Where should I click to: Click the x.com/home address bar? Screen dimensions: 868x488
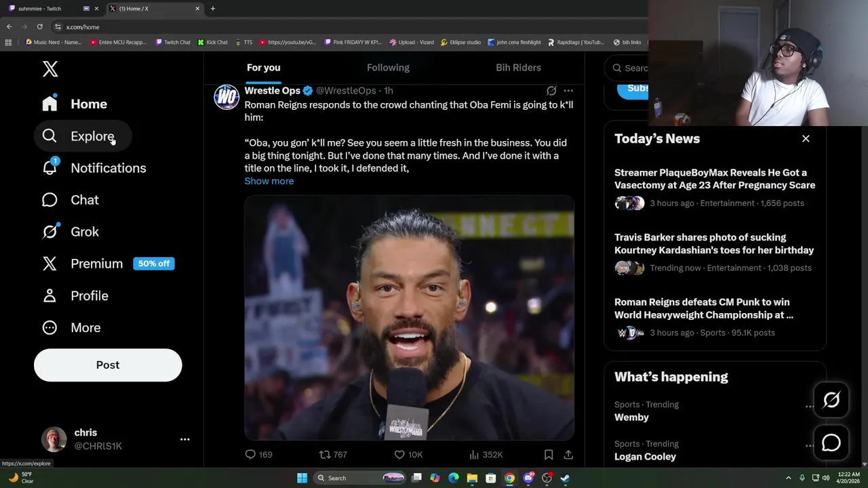tap(349, 27)
